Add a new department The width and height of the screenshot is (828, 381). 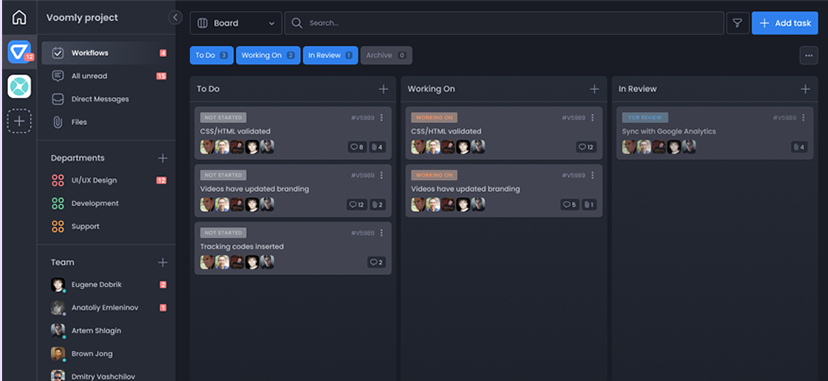163,158
